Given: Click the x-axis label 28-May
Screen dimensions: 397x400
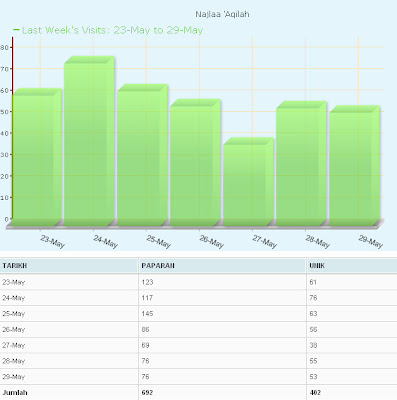Looking at the screenshot, I should [x=317, y=241].
